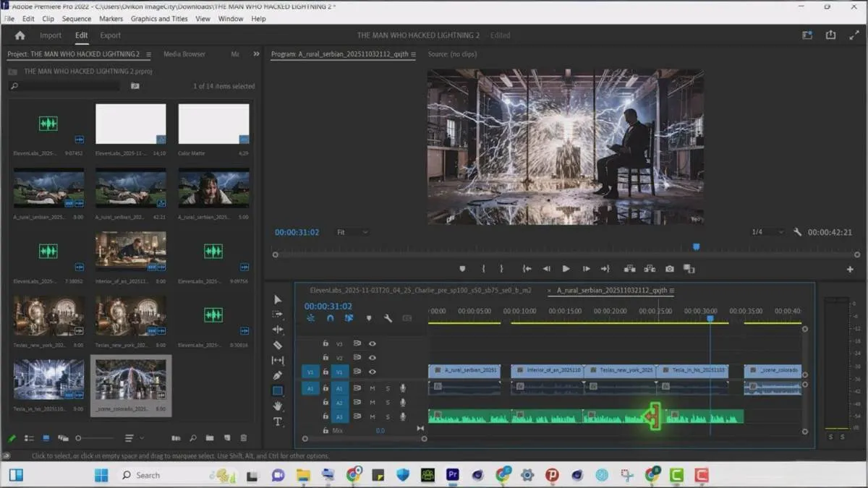Screen dimensions: 868x488
Task: Open the 1/4 playback resolution dropdown
Action: (x=767, y=232)
